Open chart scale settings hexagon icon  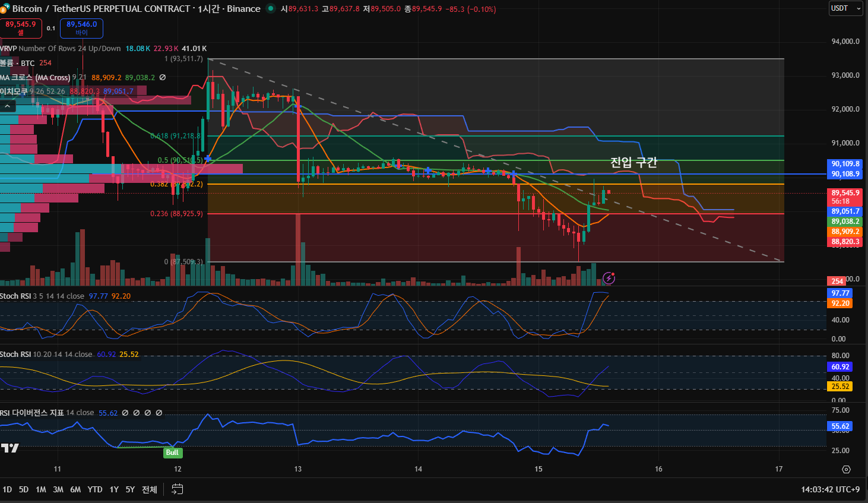(846, 469)
